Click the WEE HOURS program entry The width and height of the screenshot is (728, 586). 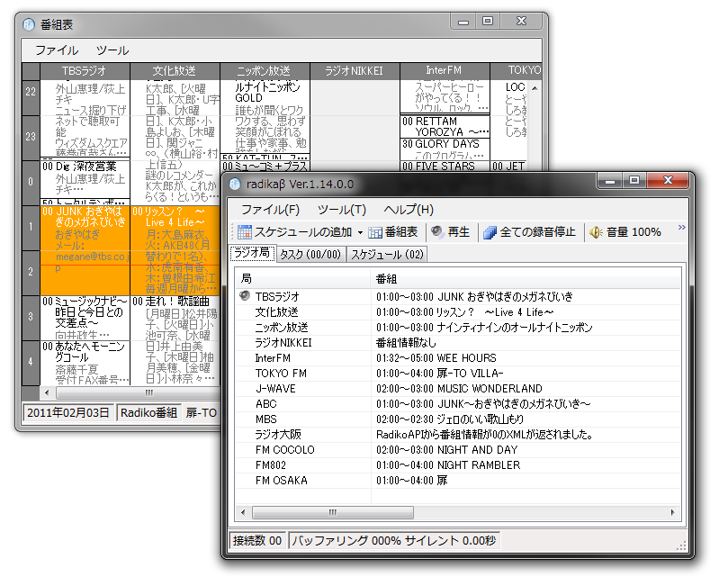[436, 358]
